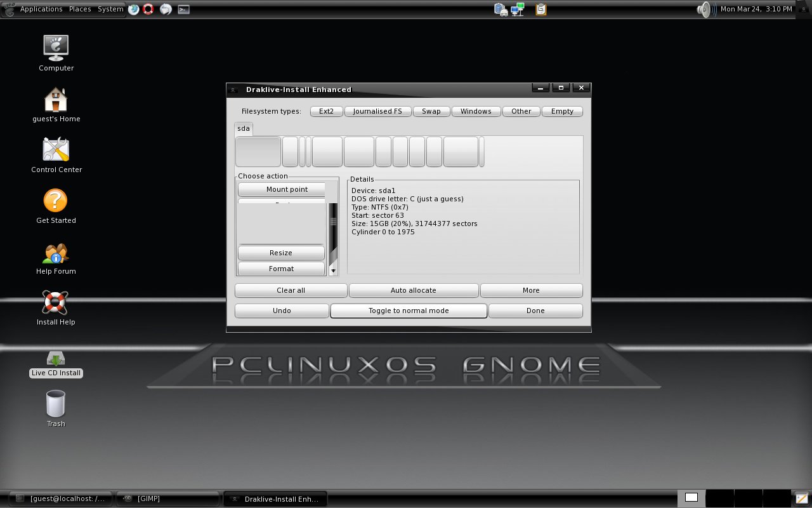Screen dimensions: 812x508
Task: Open the Places menu
Action: pos(80,9)
